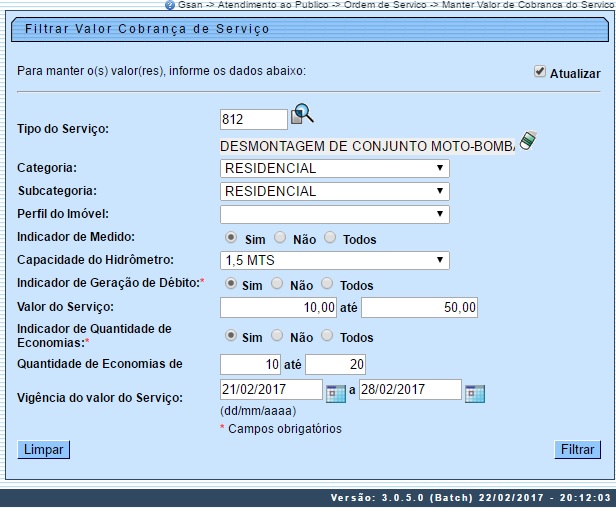Expand the Capacidade do Hidrômetro dropdown
616x508 pixels.
click(334, 261)
